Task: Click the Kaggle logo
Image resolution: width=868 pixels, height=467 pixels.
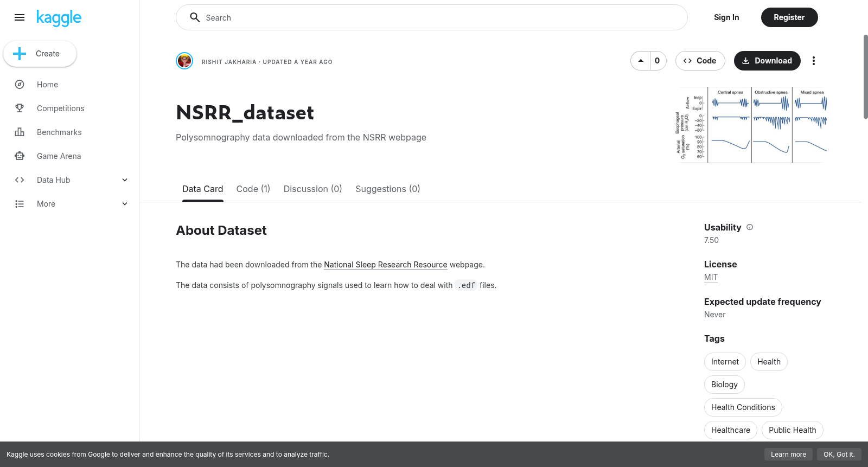Action: (x=59, y=18)
